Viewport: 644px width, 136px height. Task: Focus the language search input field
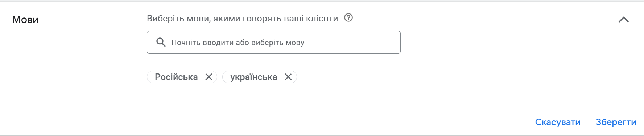click(274, 42)
